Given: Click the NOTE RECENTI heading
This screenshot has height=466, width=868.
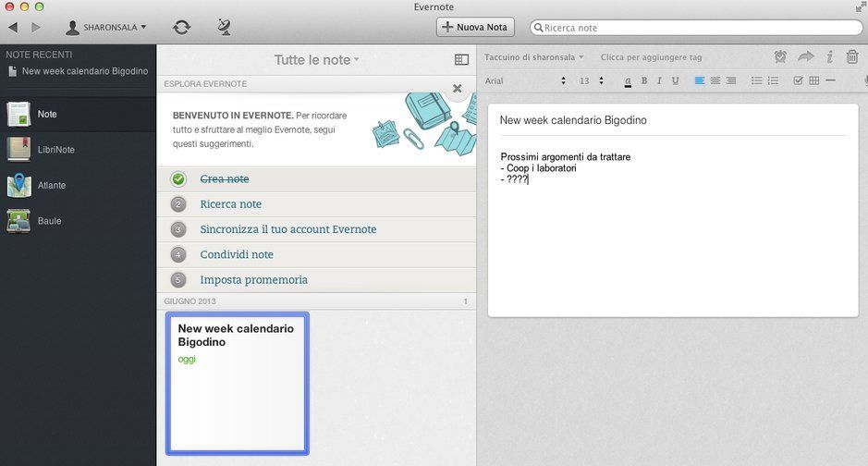Looking at the screenshot, I should 39,55.
